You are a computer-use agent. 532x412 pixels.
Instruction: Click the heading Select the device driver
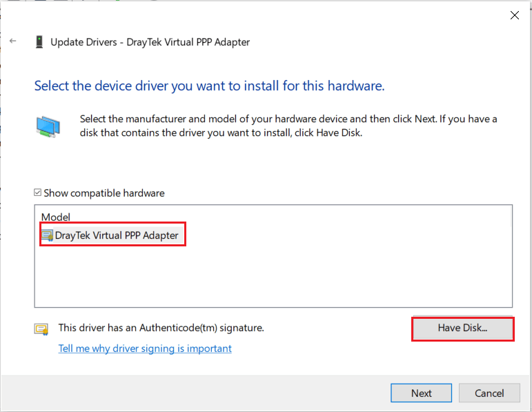point(209,86)
